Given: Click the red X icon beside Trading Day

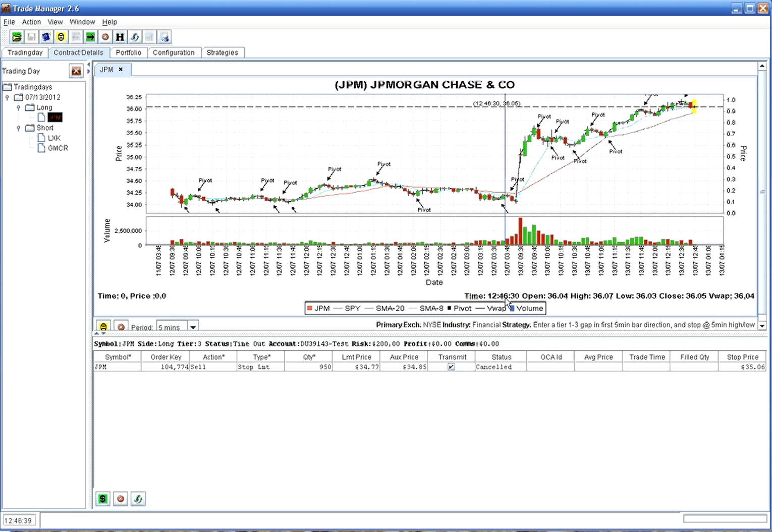Looking at the screenshot, I should pyautogui.click(x=76, y=71).
